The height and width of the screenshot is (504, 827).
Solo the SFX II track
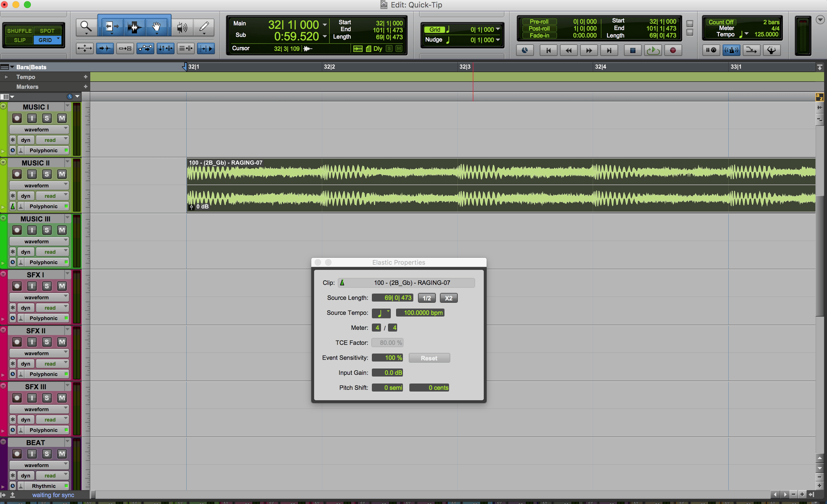coord(47,342)
